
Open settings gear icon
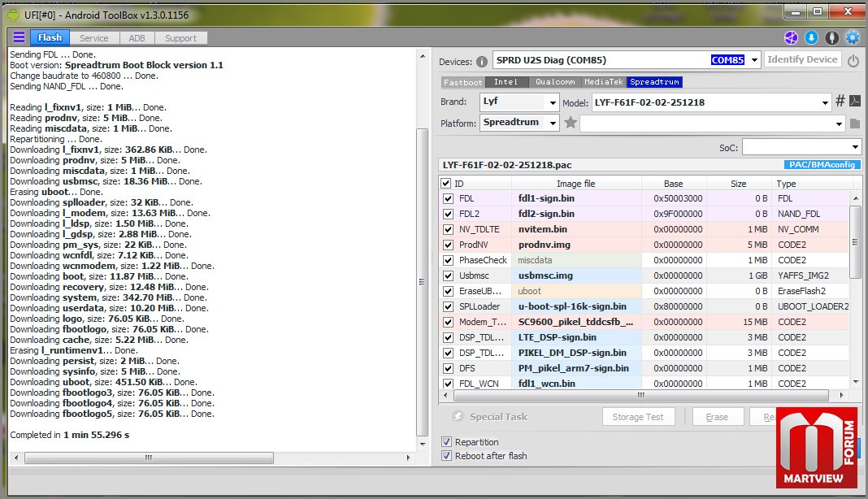853,37
